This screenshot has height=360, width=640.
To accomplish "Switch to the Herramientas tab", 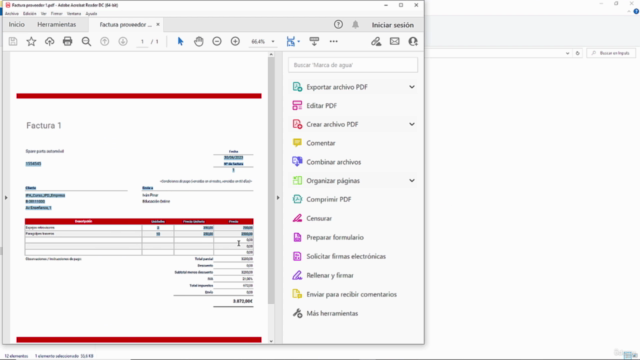I will coord(57,24).
